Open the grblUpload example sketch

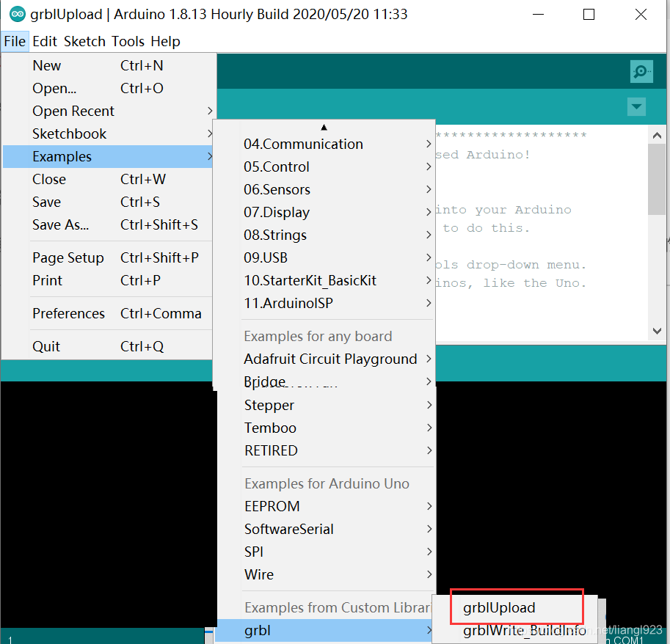pos(515,607)
